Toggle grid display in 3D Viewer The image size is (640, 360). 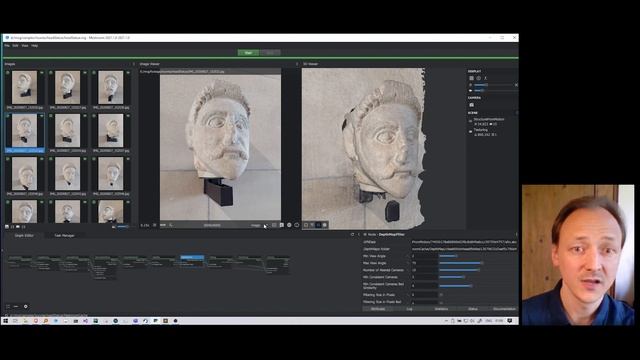(x=471, y=78)
